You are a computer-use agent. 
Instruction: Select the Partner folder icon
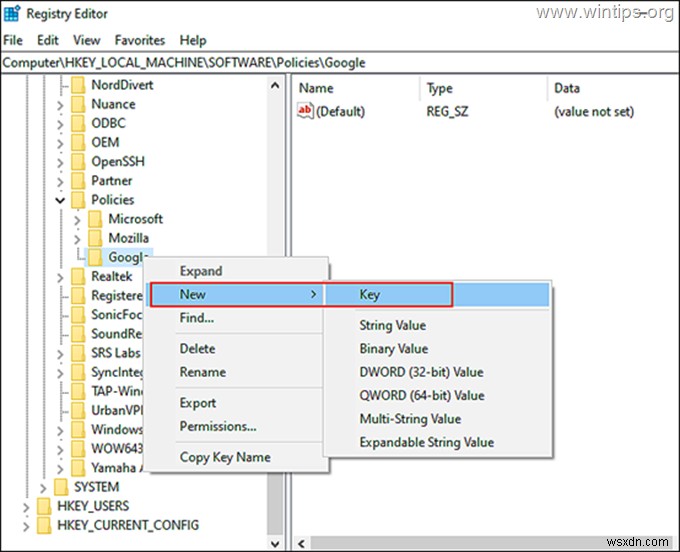point(78,180)
